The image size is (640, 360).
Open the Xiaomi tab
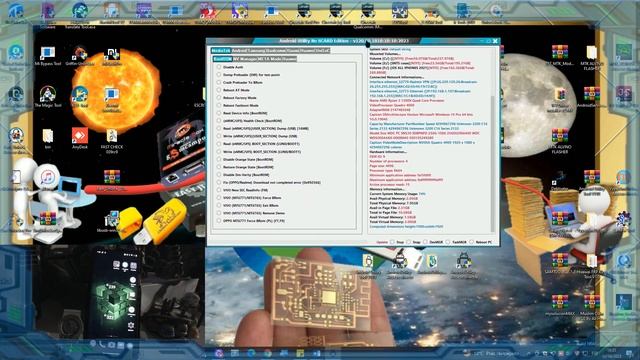pos(292,51)
